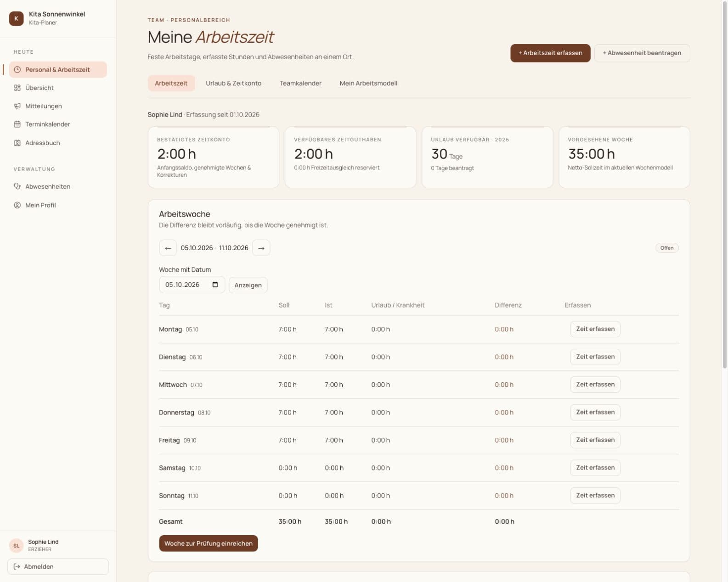
Task: Click Zeit erfassen for Freitag
Action: 595,440
